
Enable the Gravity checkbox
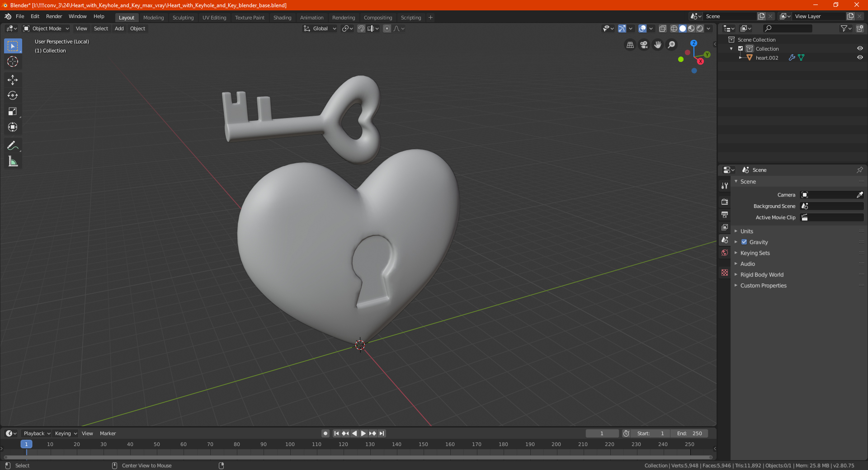point(744,242)
